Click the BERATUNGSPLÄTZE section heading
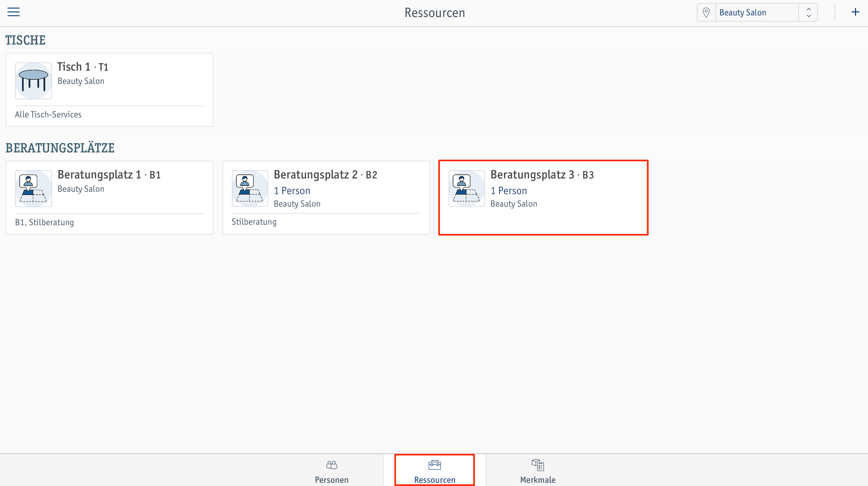The height and width of the screenshot is (486, 868). 60,148
